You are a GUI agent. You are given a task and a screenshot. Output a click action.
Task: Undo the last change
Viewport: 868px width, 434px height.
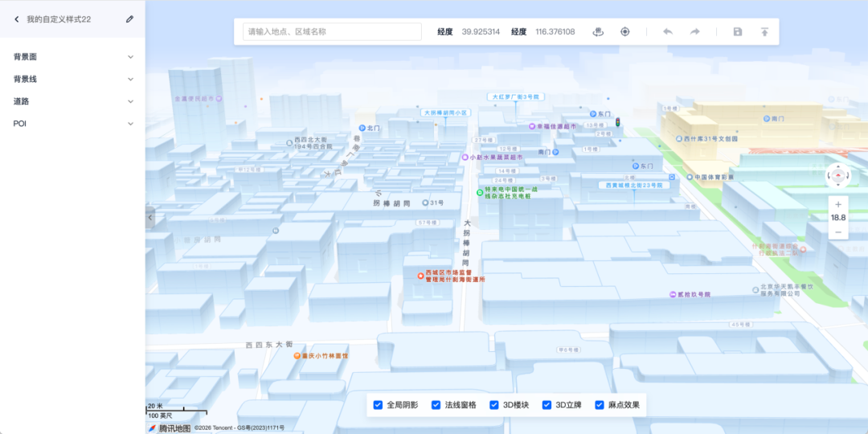(x=668, y=31)
